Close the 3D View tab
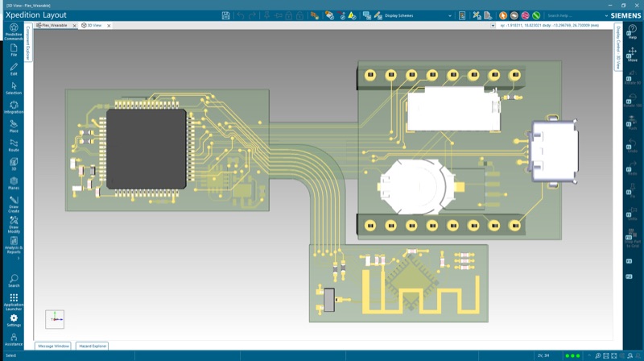The height and width of the screenshot is (361, 644). [x=109, y=26]
